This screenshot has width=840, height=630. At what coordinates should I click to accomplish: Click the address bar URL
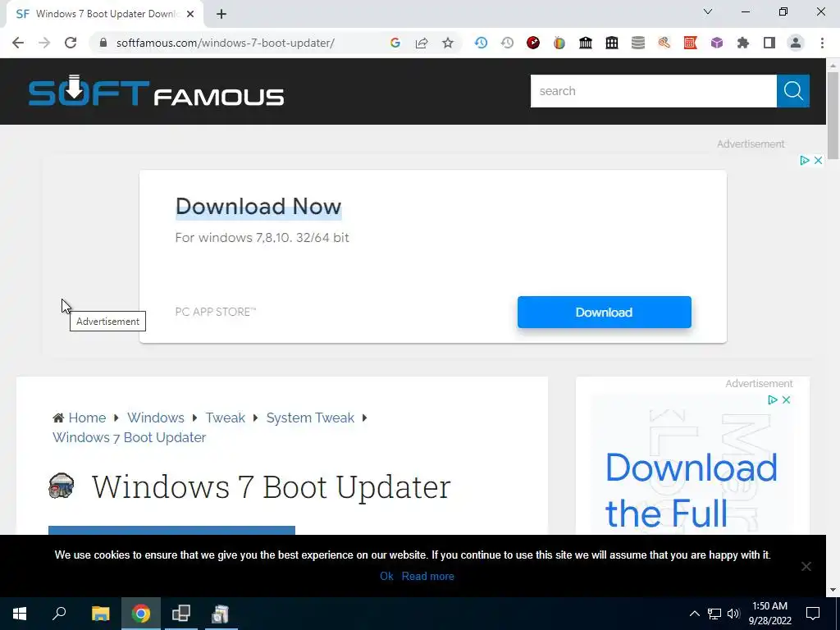(x=225, y=43)
